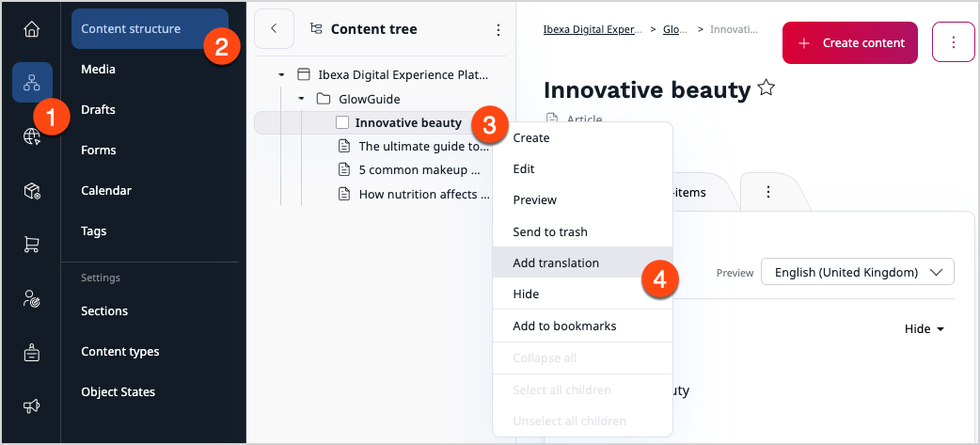This screenshot has width=980, height=445.
Task: Open the customer targeting person icon
Action: pyautogui.click(x=32, y=298)
